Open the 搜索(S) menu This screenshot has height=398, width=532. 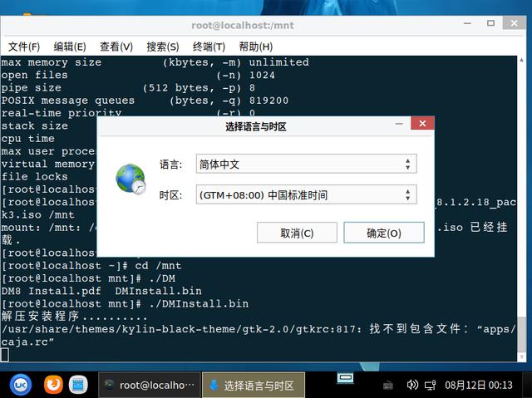pos(163,47)
